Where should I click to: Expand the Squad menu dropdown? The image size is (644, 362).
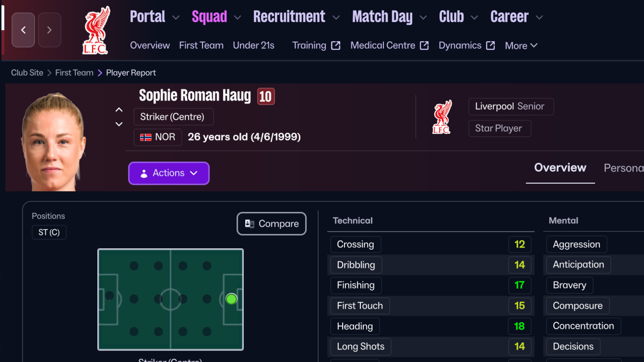pos(237,17)
